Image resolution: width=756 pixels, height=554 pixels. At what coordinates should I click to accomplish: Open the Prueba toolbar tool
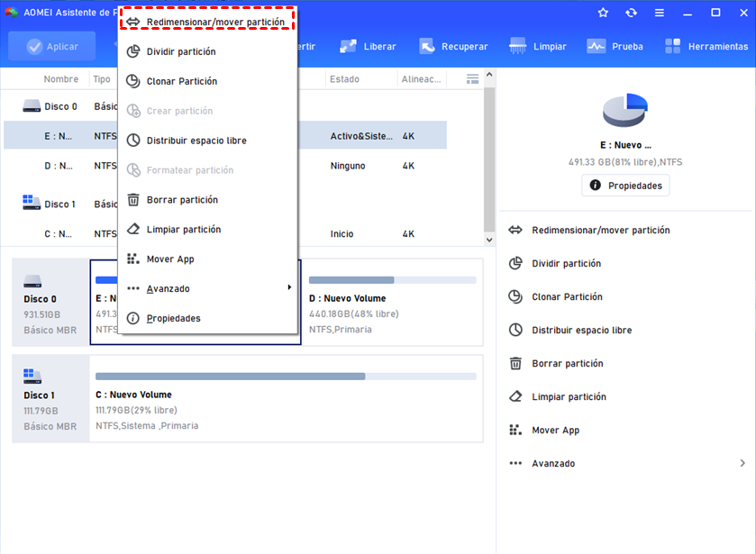(615, 46)
